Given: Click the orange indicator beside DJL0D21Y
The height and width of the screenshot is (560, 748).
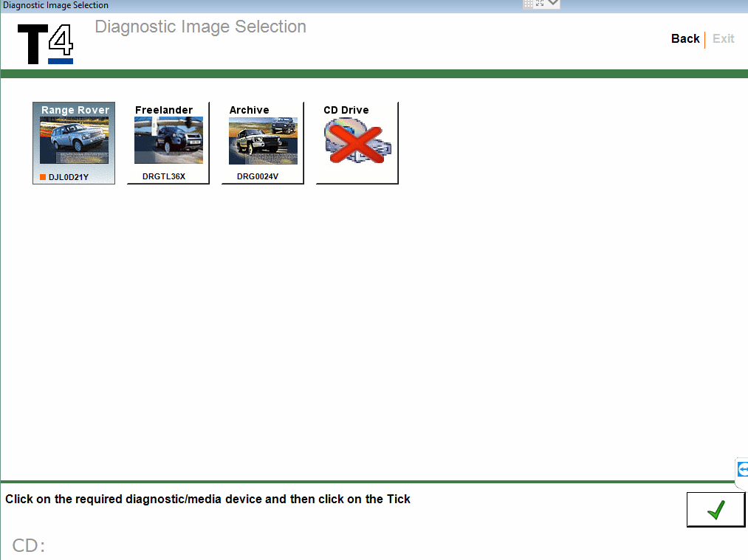Looking at the screenshot, I should tap(42, 177).
